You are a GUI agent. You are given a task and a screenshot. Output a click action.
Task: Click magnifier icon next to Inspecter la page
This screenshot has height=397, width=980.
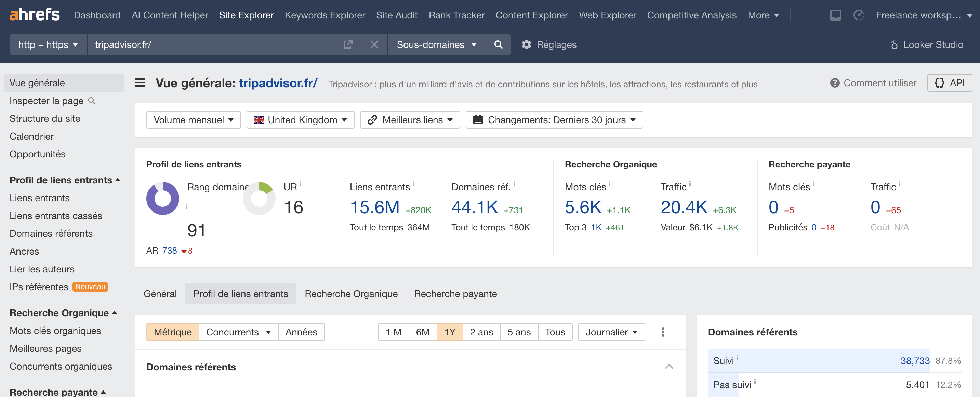click(x=92, y=101)
